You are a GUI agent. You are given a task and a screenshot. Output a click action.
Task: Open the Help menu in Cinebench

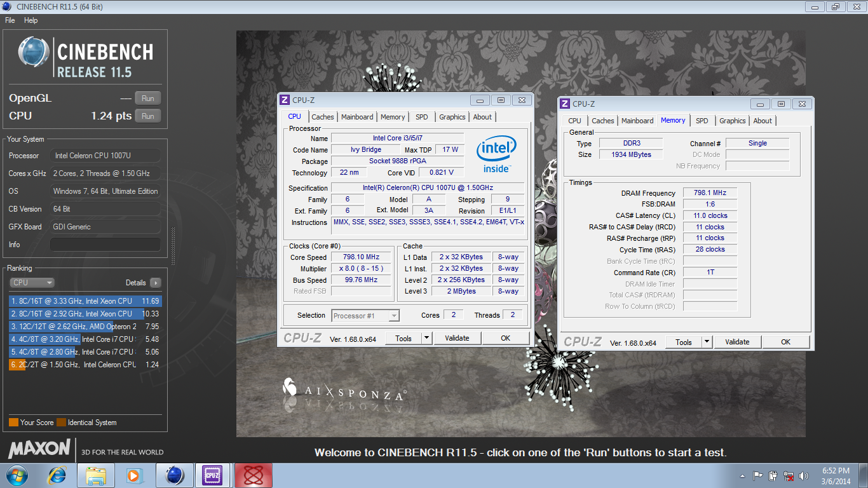pos(31,20)
